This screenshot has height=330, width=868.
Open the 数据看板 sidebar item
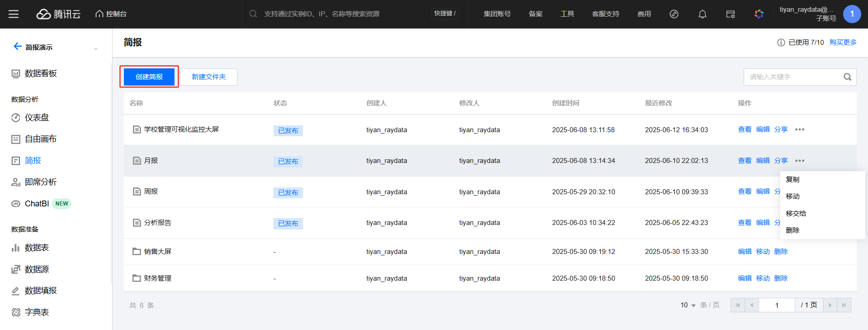pos(40,73)
